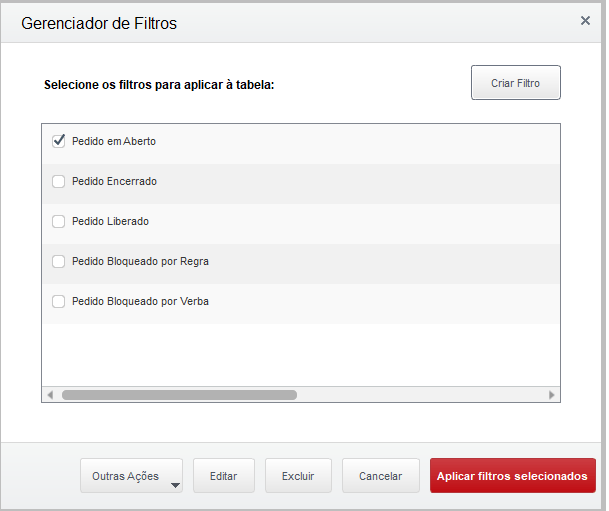
Task: Click the Pedido Bloqueado por Verba label
Action: 140,301
